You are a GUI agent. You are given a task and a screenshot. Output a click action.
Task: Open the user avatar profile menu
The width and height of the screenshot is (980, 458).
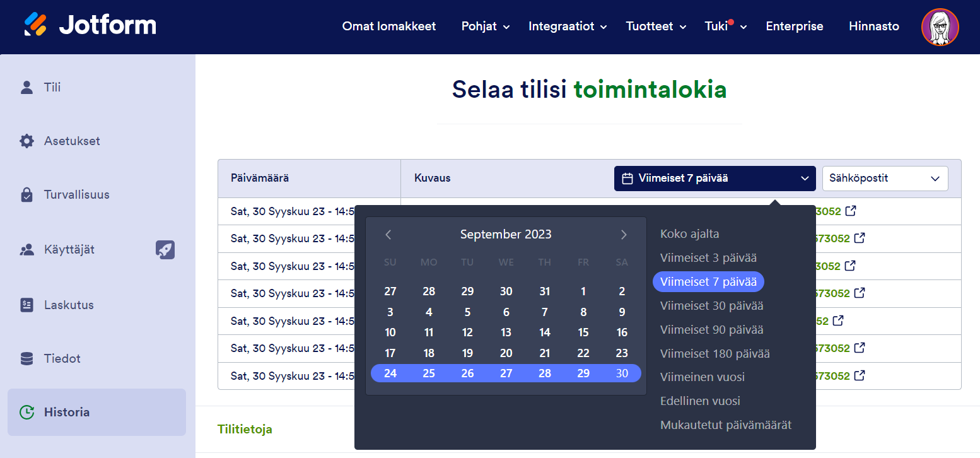(940, 27)
